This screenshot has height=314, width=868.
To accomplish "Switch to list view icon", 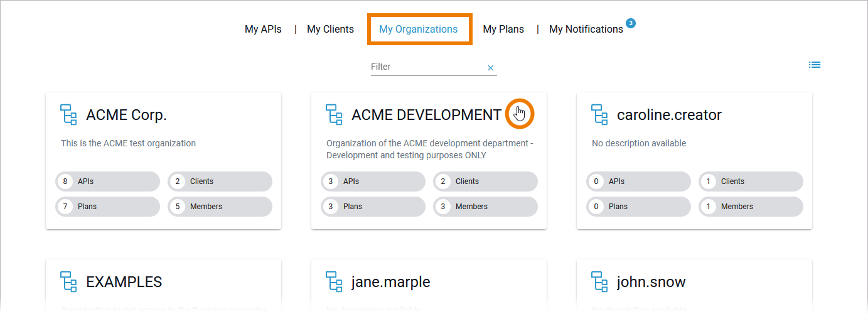I will pyautogui.click(x=815, y=65).
